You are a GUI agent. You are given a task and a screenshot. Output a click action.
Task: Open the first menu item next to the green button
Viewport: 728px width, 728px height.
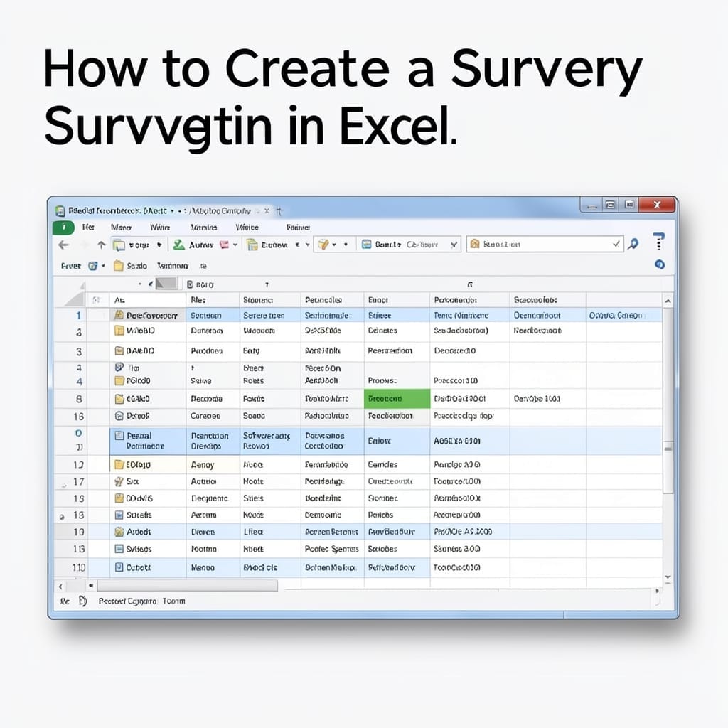point(88,227)
